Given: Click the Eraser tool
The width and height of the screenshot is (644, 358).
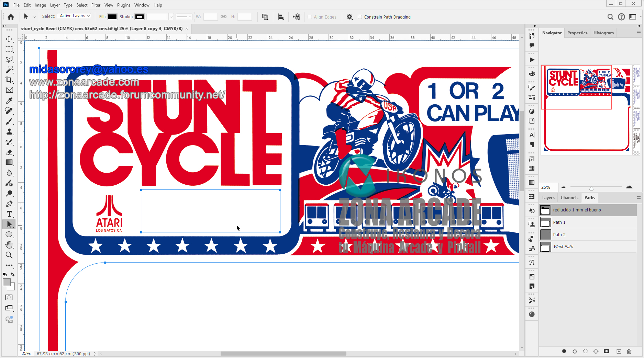Looking at the screenshot, I should pyautogui.click(x=9, y=152).
